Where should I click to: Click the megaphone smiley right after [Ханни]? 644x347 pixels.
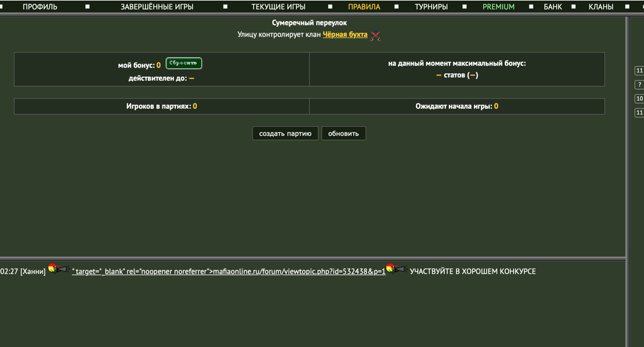59,269
